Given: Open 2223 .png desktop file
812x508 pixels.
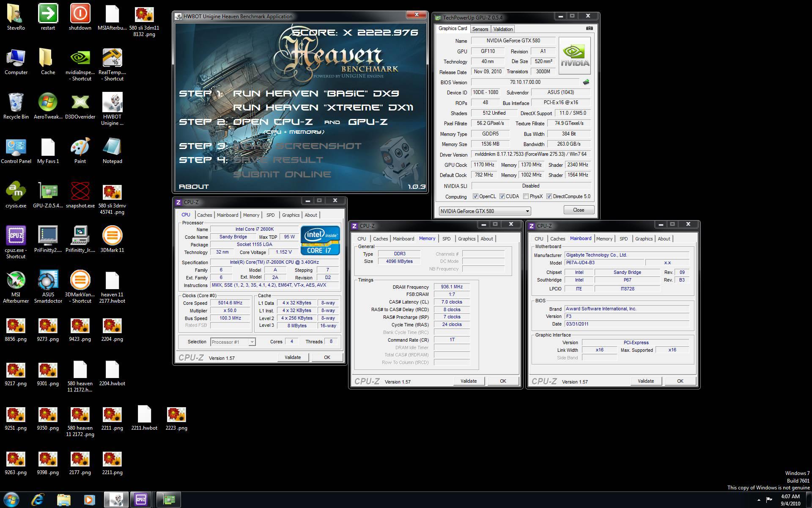Looking at the screenshot, I should point(176,414).
